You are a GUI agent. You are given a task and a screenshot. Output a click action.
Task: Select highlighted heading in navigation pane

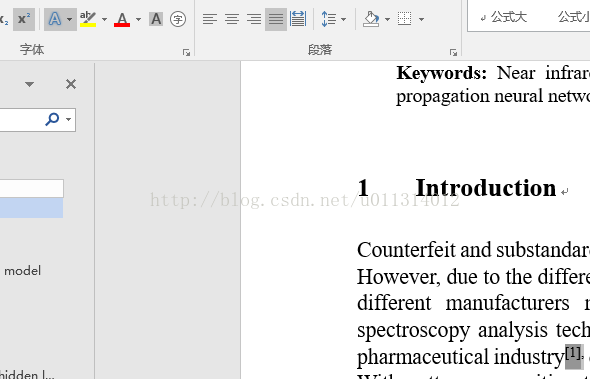pyautogui.click(x=31, y=208)
